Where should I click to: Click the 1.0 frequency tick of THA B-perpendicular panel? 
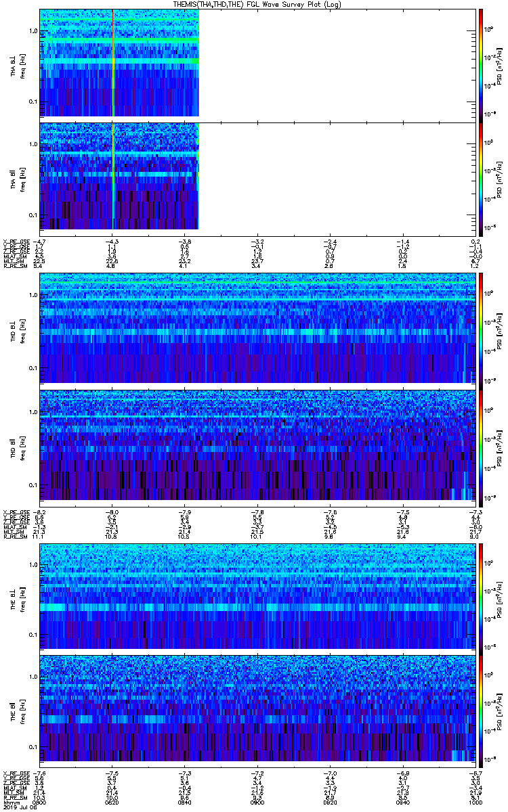[x=33, y=31]
